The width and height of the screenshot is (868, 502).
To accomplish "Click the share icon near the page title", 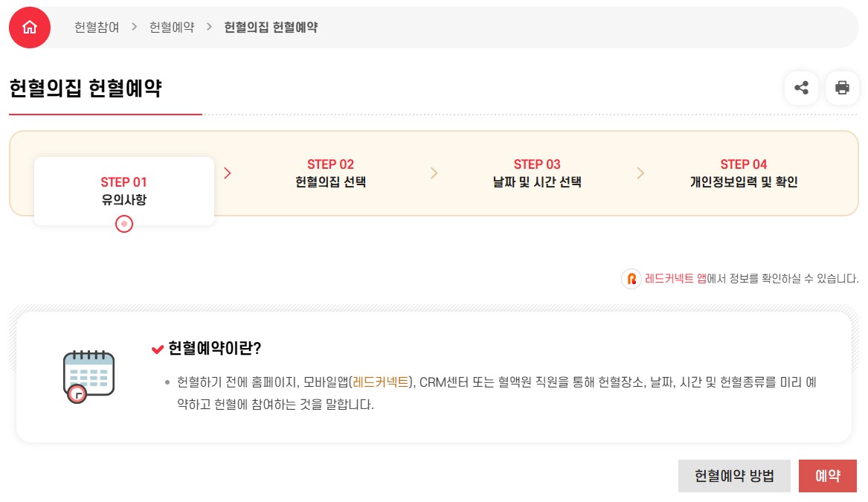I will (x=801, y=88).
